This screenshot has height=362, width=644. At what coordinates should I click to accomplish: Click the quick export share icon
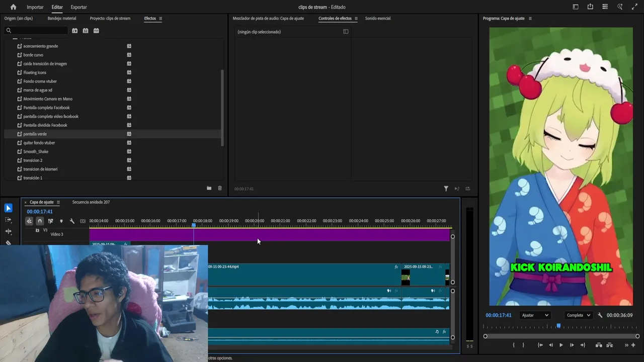click(590, 7)
